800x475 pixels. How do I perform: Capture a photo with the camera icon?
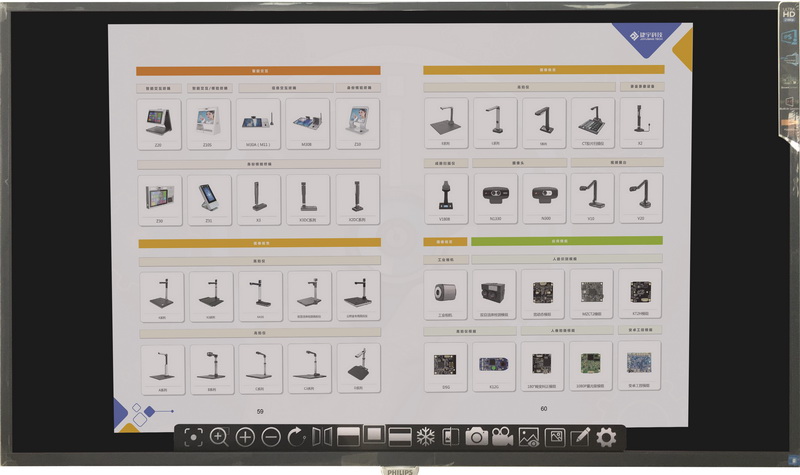(x=477, y=437)
